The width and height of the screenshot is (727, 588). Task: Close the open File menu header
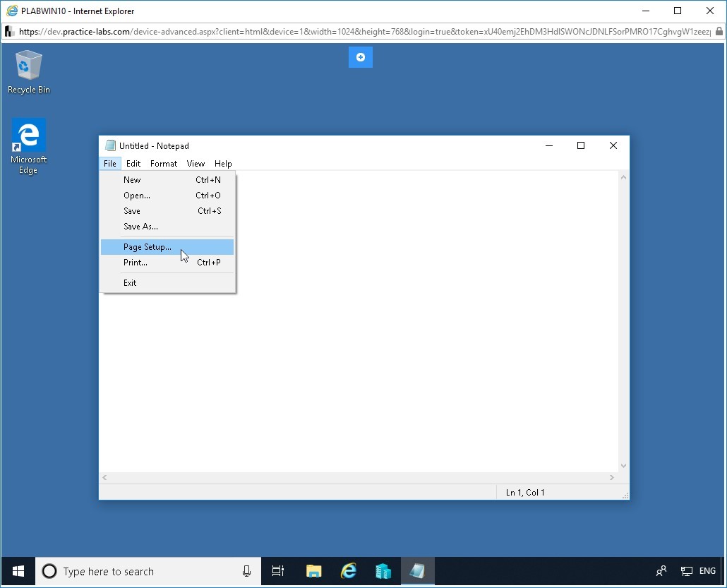click(x=110, y=164)
